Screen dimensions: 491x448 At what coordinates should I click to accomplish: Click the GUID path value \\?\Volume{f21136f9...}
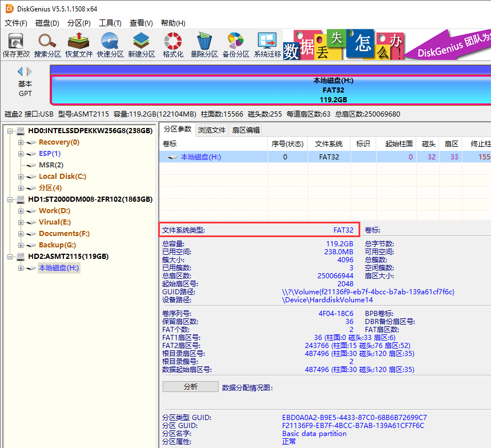[368, 292]
